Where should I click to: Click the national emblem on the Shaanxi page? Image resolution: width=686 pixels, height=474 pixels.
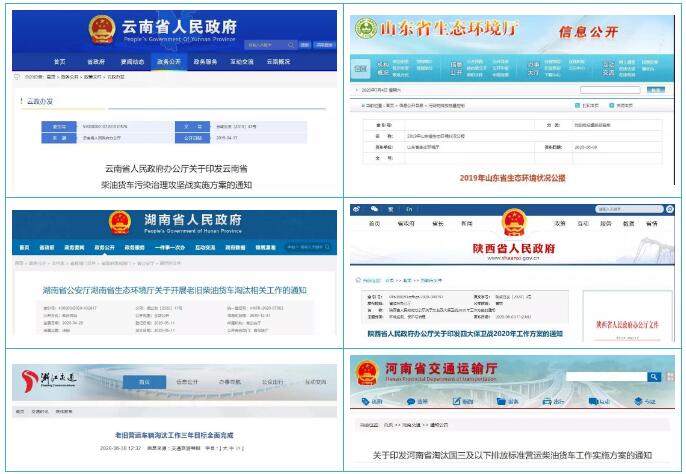pyautogui.click(x=514, y=223)
